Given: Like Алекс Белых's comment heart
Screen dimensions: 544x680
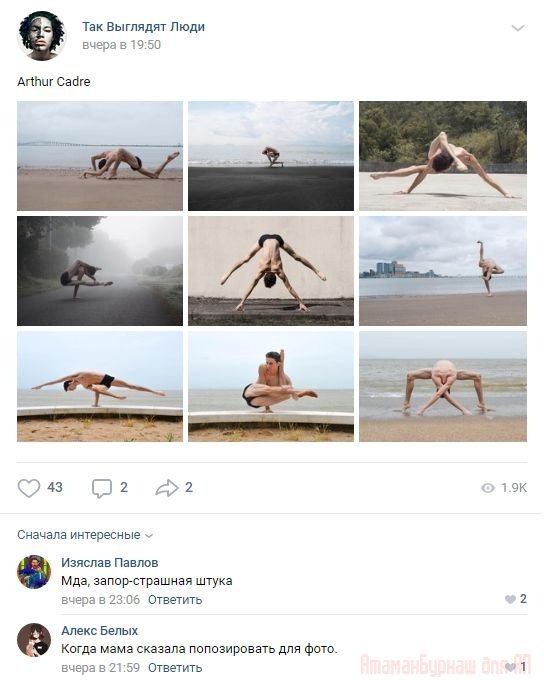Looking at the screenshot, I should point(511,667).
